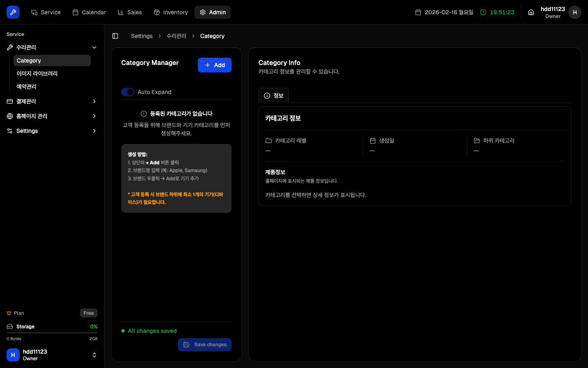Toggle the sidebar panel icon

(x=115, y=36)
